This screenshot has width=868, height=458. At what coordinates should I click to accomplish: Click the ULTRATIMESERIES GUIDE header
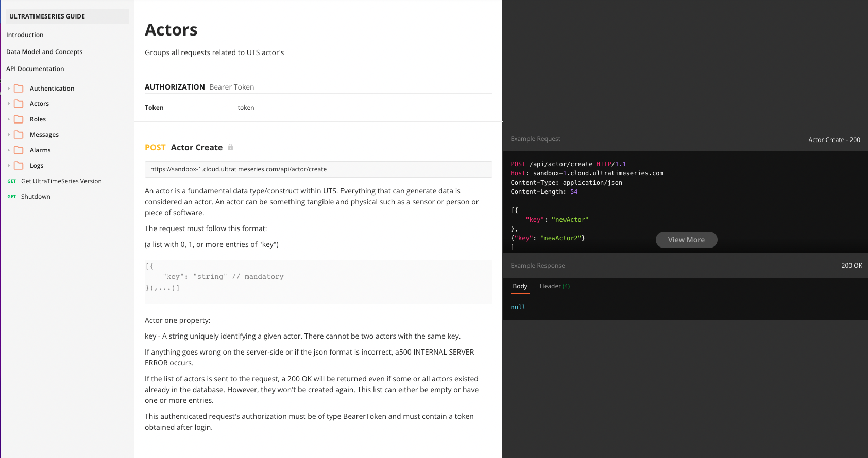point(67,16)
